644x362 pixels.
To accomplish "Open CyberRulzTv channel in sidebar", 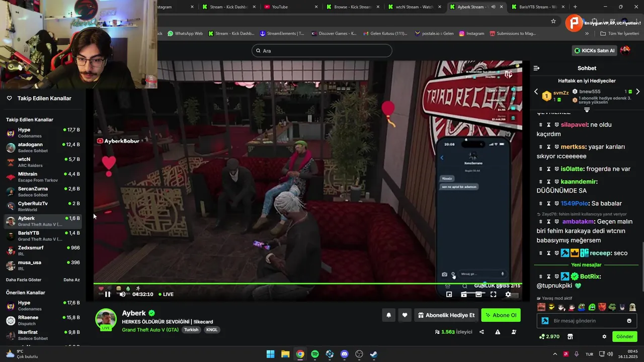I will point(43,206).
